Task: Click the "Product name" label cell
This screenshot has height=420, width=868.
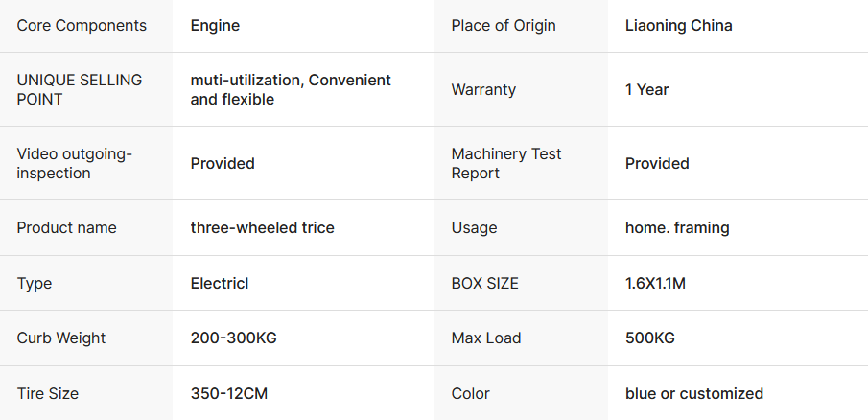Action: (66, 227)
